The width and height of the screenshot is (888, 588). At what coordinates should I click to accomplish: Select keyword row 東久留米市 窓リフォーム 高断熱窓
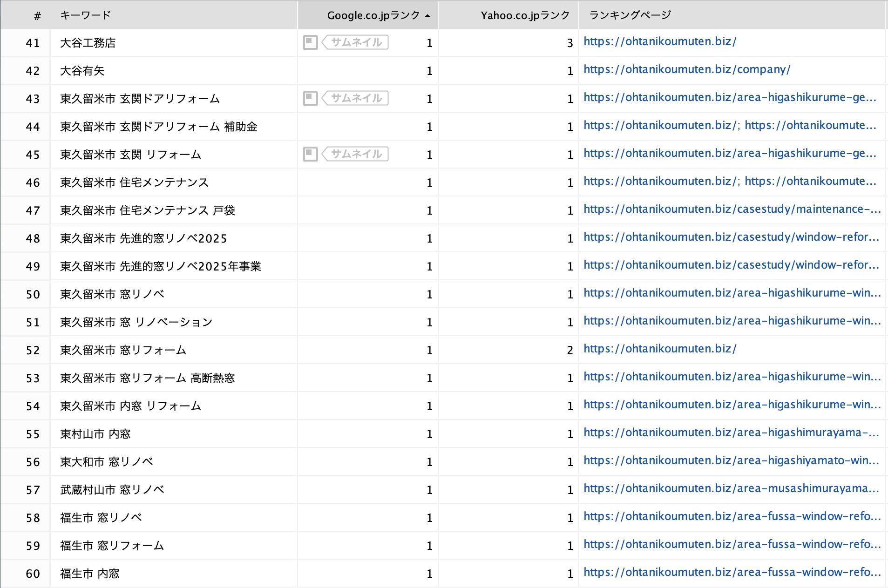(x=147, y=378)
